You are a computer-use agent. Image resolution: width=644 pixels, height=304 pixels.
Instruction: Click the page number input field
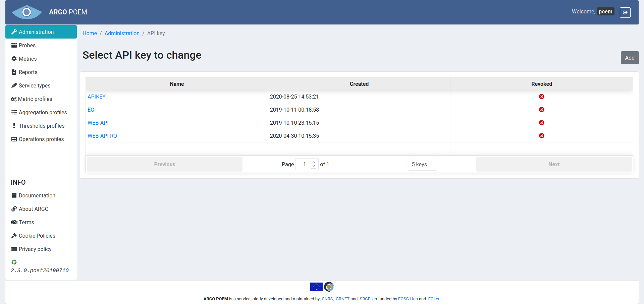click(x=304, y=164)
